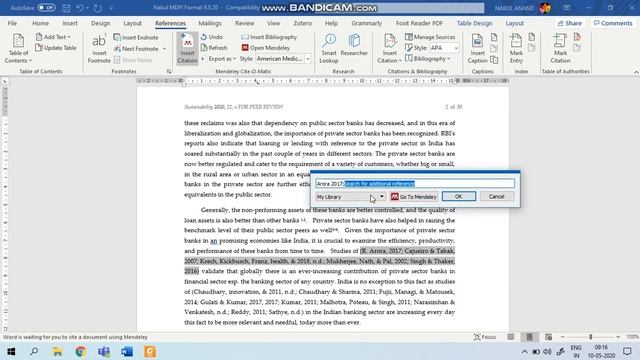The width and height of the screenshot is (640, 360).
Task: Switch to Home tab
Action: point(40,23)
